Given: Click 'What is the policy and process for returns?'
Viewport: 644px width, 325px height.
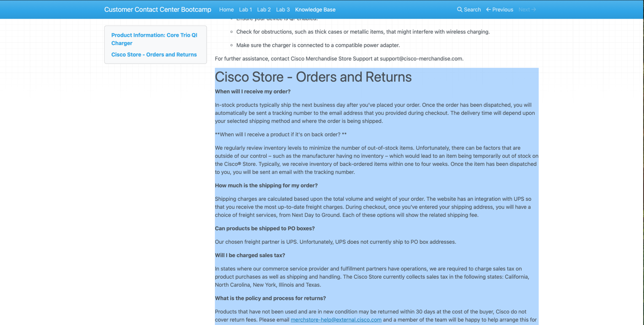Looking at the screenshot, I should pos(270,298).
